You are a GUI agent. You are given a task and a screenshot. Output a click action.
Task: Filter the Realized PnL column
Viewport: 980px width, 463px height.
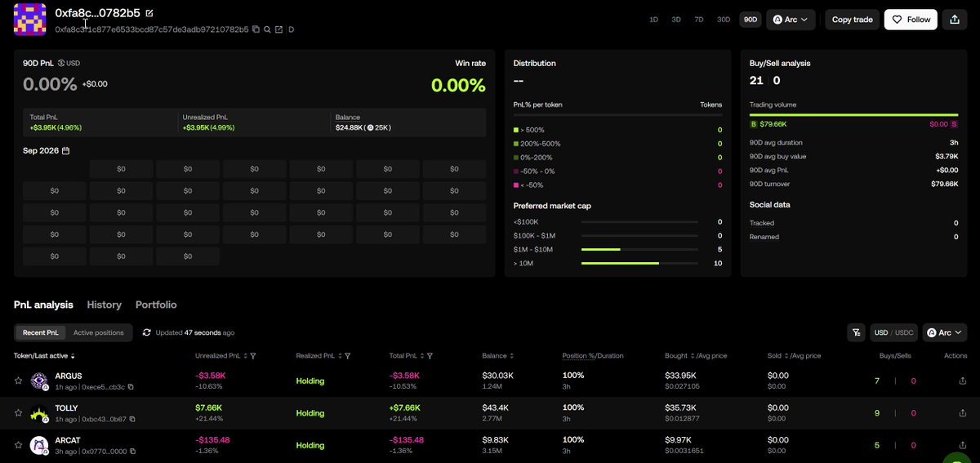coord(348,356)
